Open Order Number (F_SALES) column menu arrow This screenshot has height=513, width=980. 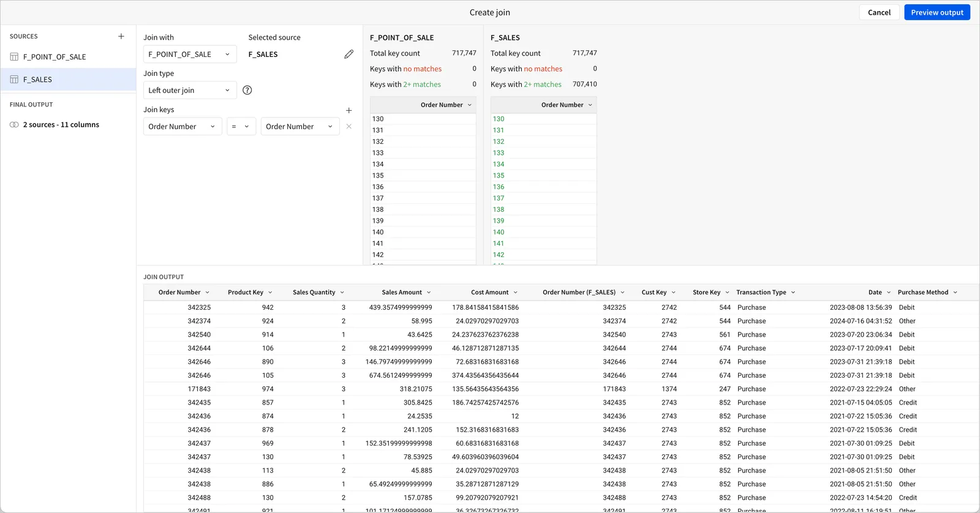pos(622,293)
